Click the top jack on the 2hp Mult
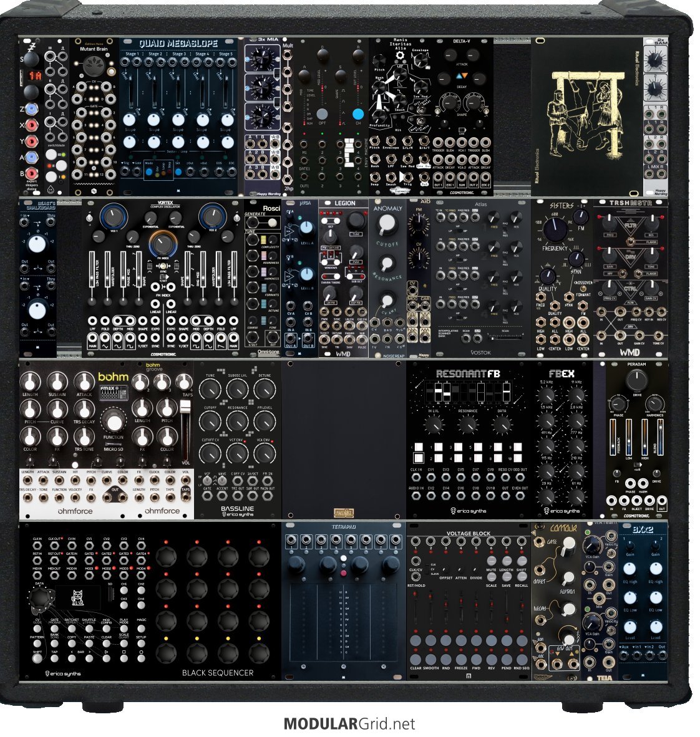The image size is (700, 737). pyautogui.click(x=288, y=56)
